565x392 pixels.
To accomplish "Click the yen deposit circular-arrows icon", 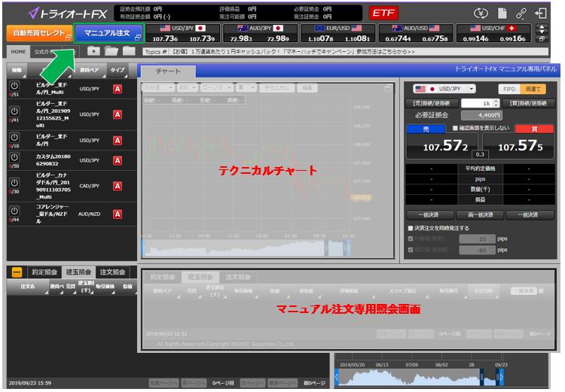I will pos(481,14).
